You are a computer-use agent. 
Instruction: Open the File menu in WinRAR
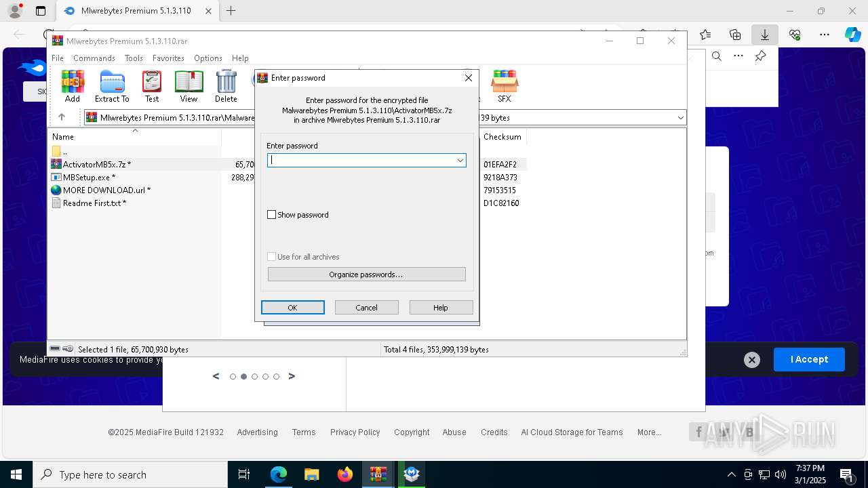tap(58, 58)
